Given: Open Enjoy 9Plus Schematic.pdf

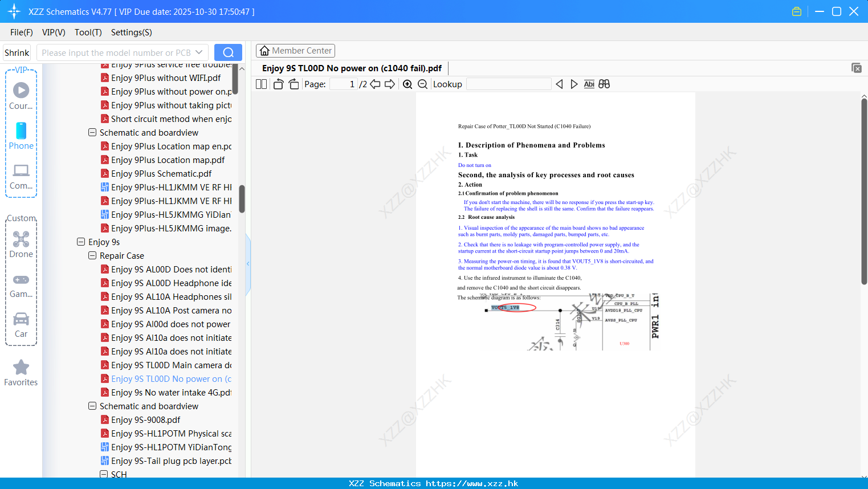Looking at the screenshot, I should tap(161, 173).
